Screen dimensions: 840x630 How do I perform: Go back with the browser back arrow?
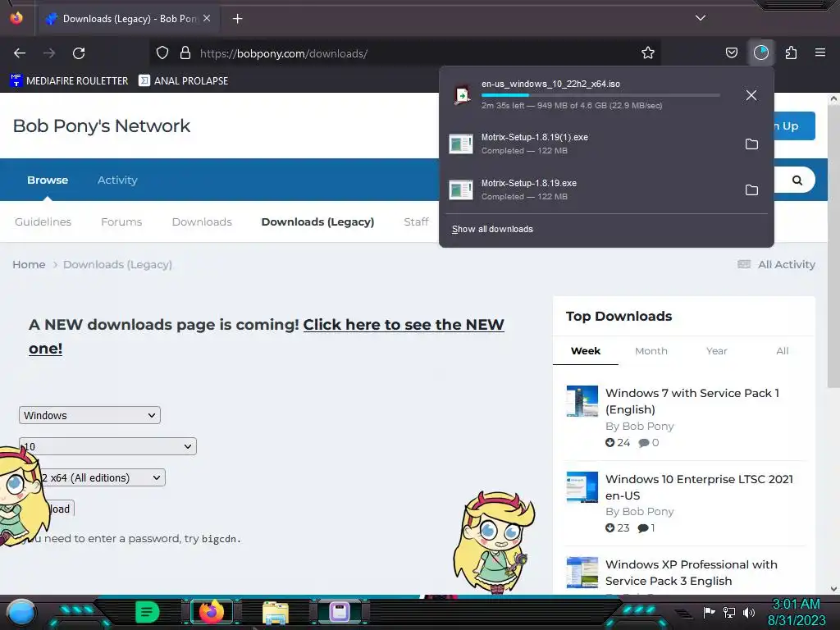20,53
